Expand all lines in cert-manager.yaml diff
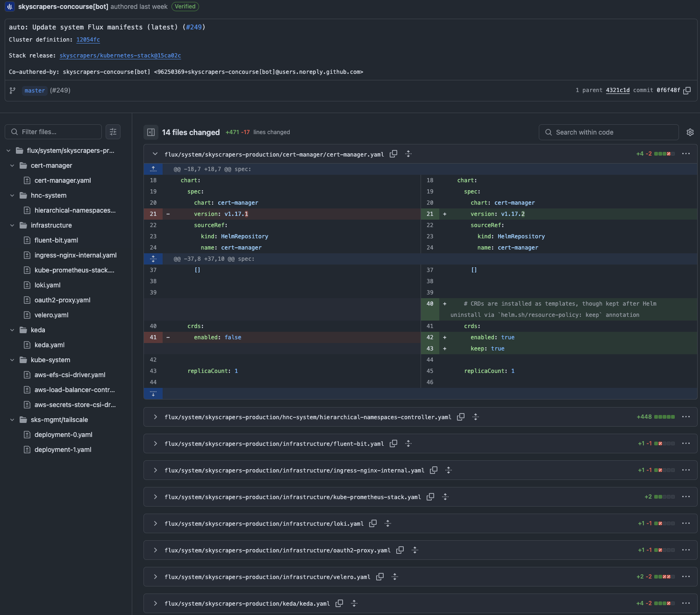 click(408, 154)
